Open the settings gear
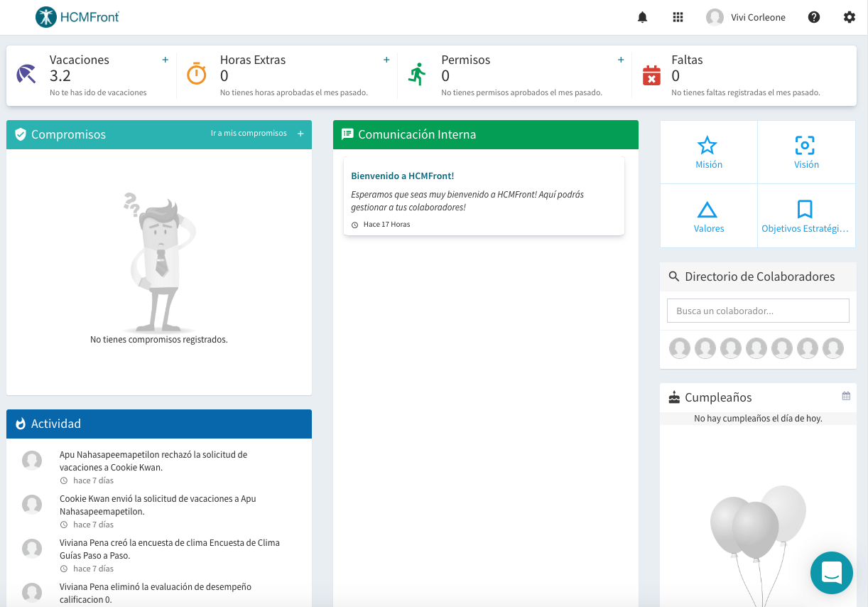Image resolution: width=868 pixels, height=607 pixels. coord(850,16)
